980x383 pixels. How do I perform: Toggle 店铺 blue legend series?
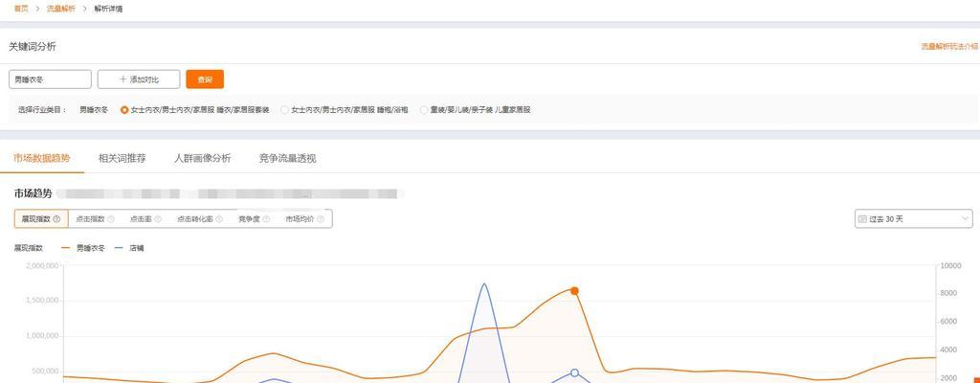click(130, 248)
